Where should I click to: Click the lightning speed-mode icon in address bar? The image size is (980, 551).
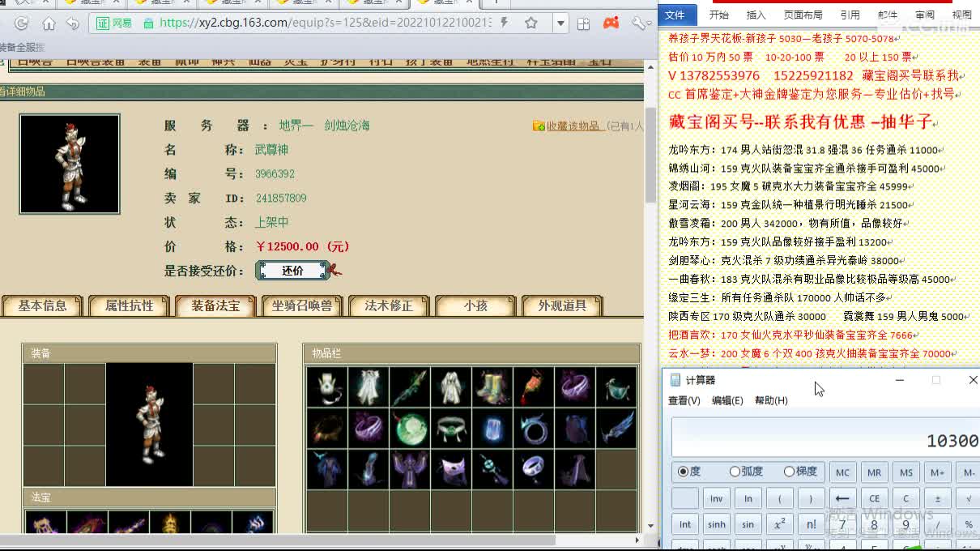tap(504, 23)
